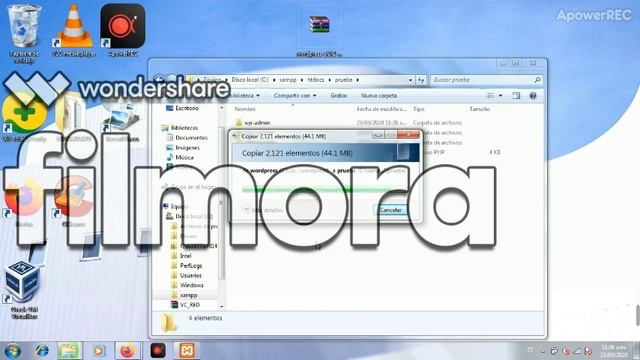Sort by the 'Nombre' column header
The width and height of the screenshot is (640, 360).
point(245,109)
